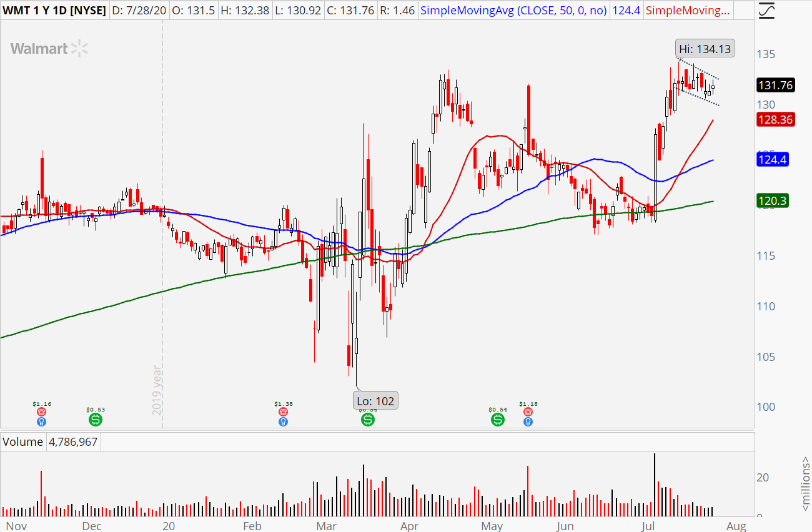Click the "WMT 1 Y 1D [NYSE]" symbol header
Screen dimensions: 812x532
tap(54, 11)
